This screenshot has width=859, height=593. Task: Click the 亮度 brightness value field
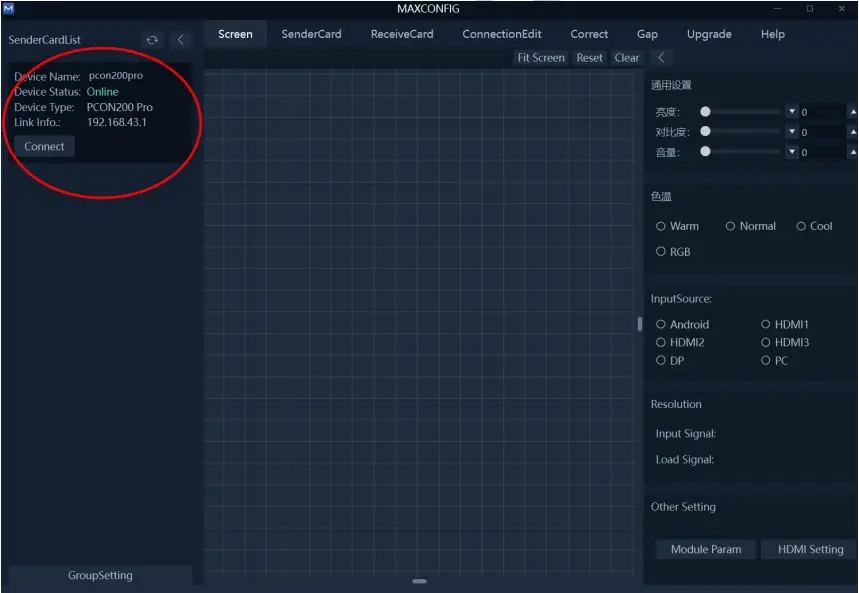tap(823, 112)
